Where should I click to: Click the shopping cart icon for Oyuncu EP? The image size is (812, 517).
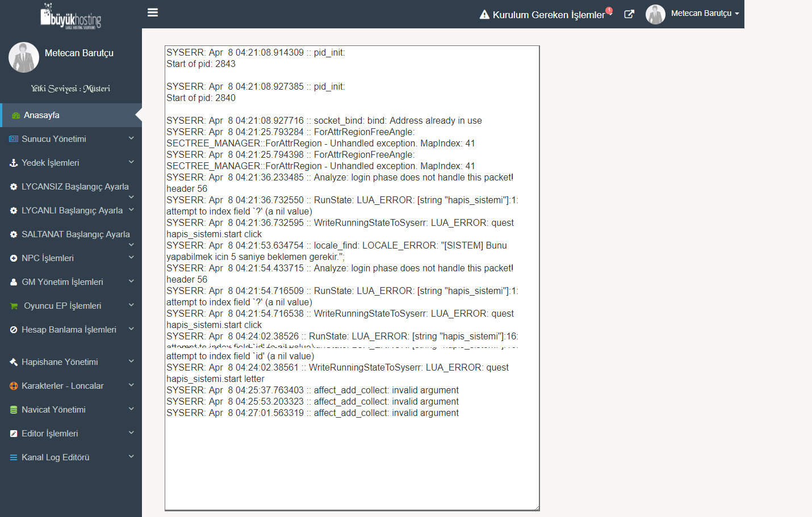tap(14, 306)
